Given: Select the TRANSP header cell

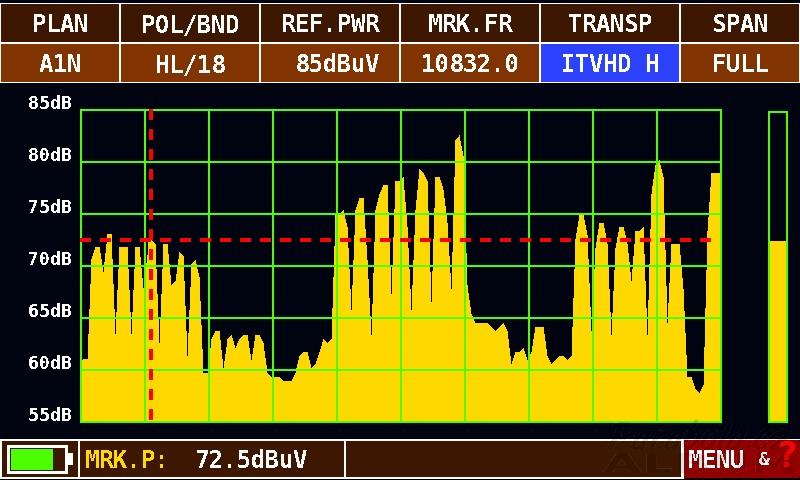Looking at the screenshot, I should coord(610,23).
